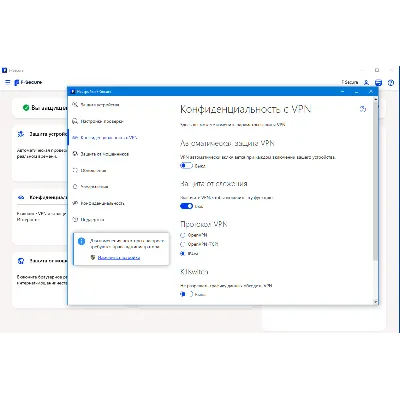Click the settings window title bar icon

click(x=73, y=91)
